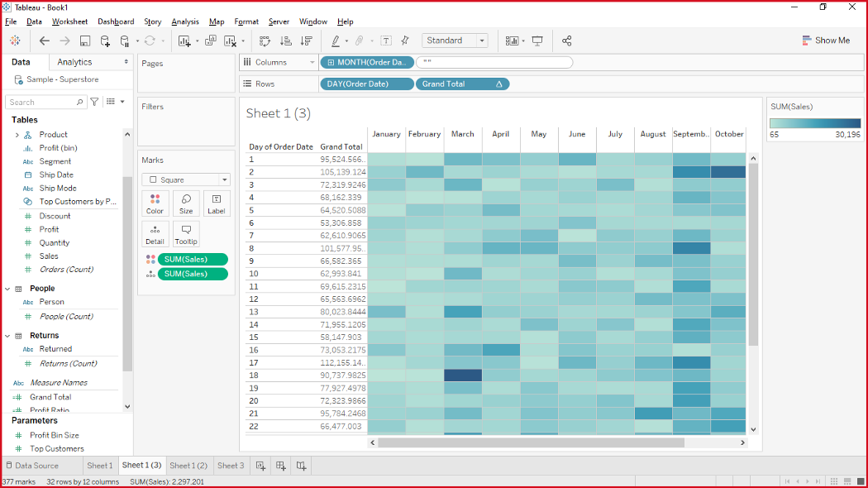Click the filter funnel icon in Data pane
The width and height of the screenshot is (868, 488).
point(95,102)
